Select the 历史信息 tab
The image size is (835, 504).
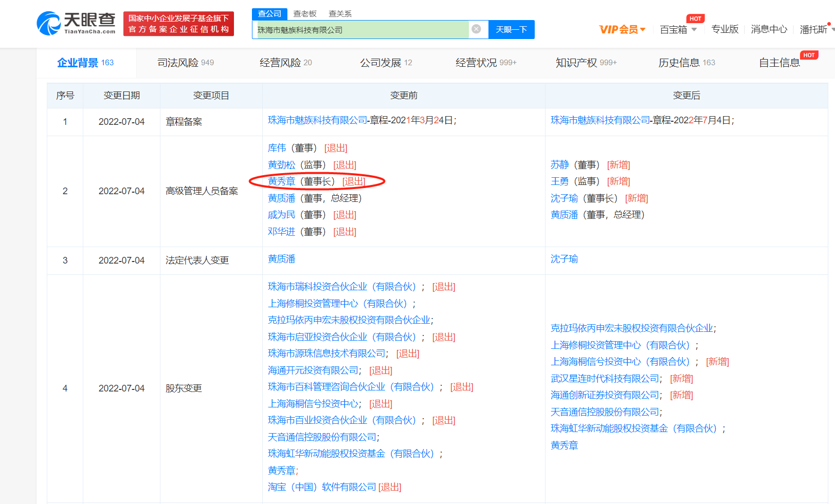(x=687, y=63)
